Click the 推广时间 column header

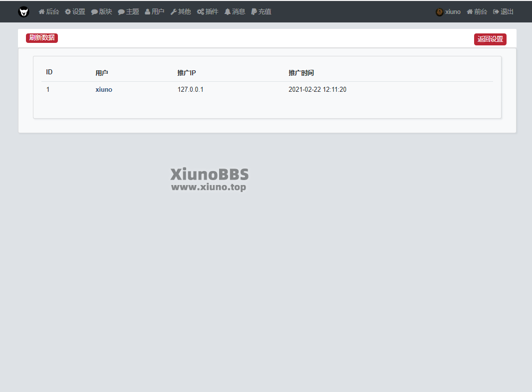pos(301,73)
